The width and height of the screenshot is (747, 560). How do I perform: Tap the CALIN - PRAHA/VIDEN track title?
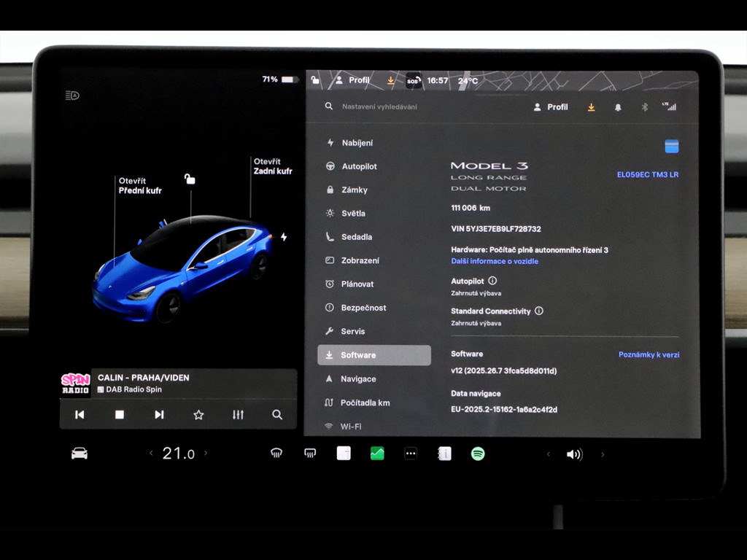pyautogui.click(x=144, y=378)
